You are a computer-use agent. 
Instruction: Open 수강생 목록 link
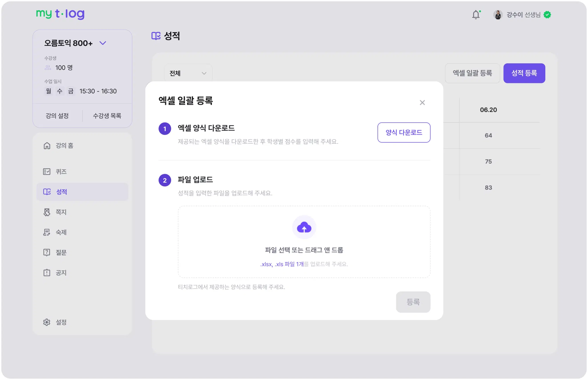pyautogui.click(x=107, y=116)
